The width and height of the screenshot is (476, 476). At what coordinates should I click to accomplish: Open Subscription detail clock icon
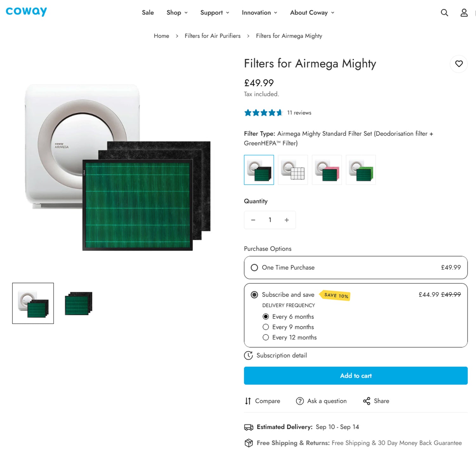[x=248, y=355]
